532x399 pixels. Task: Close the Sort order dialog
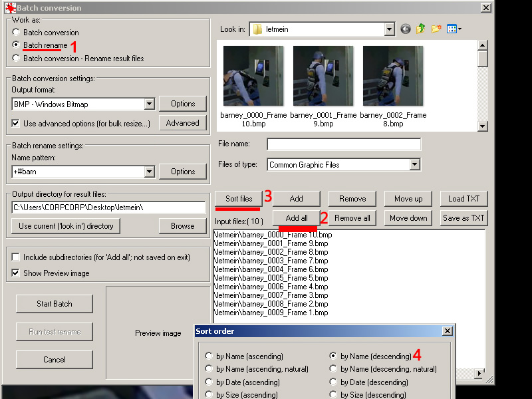tap(448, 331)
